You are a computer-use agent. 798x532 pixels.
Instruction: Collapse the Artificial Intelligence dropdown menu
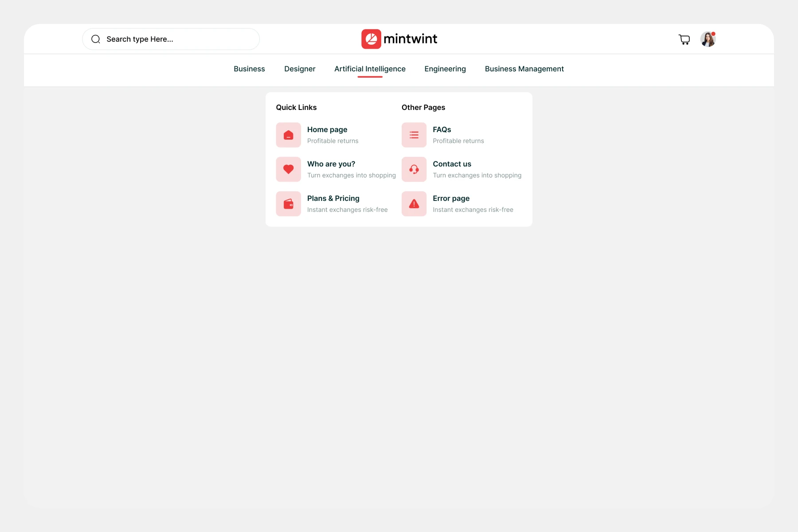(370, 69)
